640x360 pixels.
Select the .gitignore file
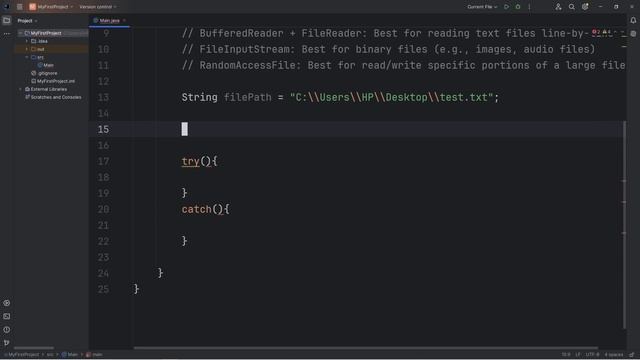(44, 73)
